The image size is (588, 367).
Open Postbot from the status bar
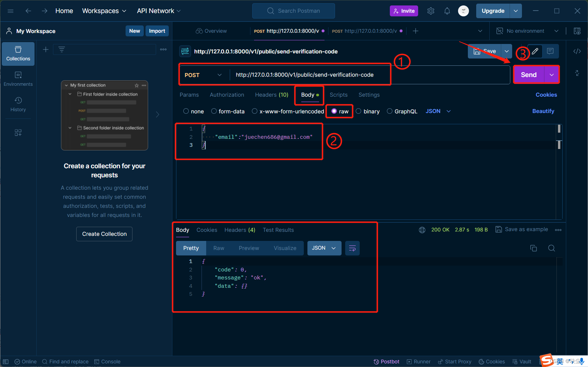pyautogui.click(x=387, y=362)
